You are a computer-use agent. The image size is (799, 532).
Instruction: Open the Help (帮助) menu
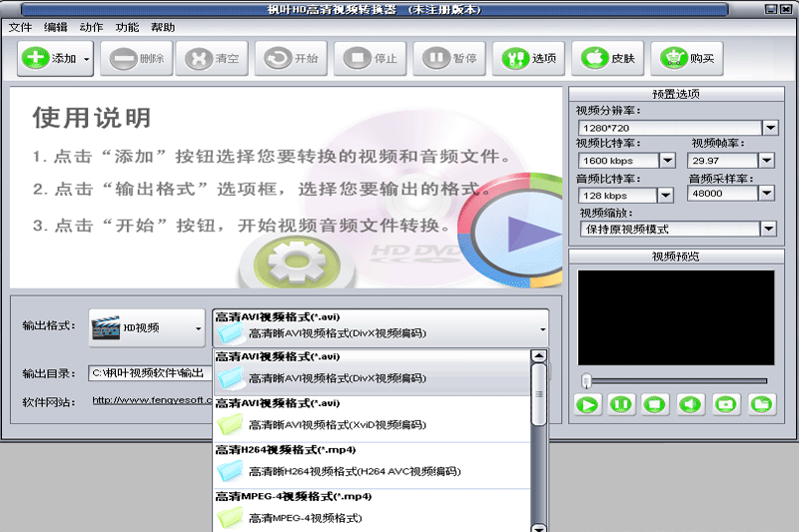click(163, 28)
